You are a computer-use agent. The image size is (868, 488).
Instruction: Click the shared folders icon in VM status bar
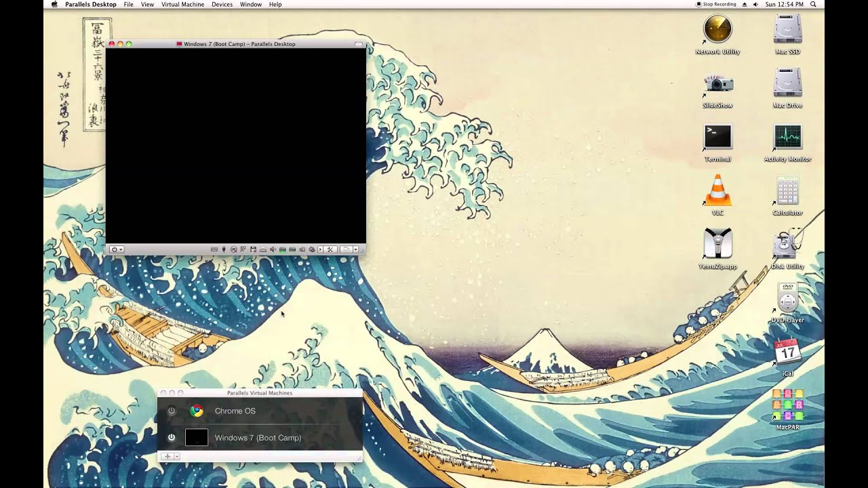tap(302, 249)
